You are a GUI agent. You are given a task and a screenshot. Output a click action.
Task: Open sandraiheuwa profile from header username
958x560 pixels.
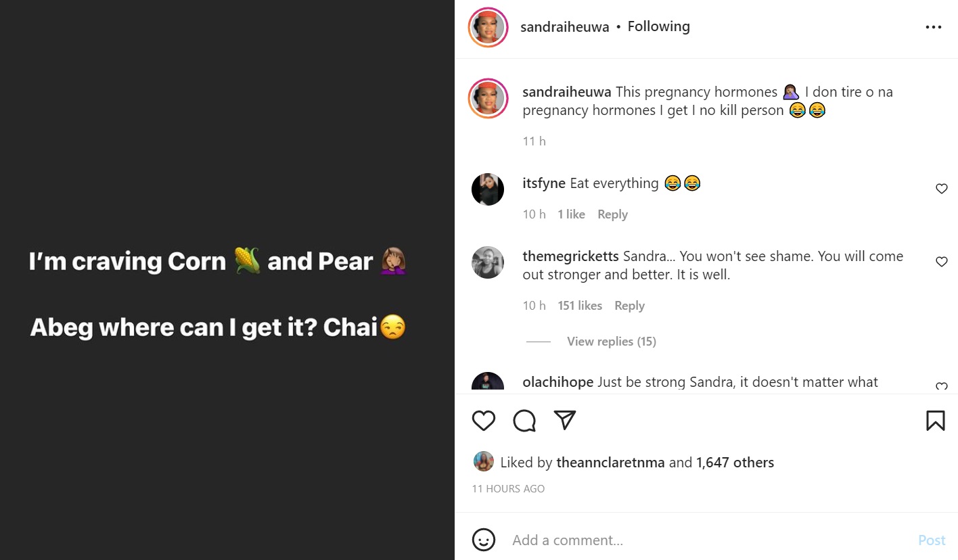(564, 27)
